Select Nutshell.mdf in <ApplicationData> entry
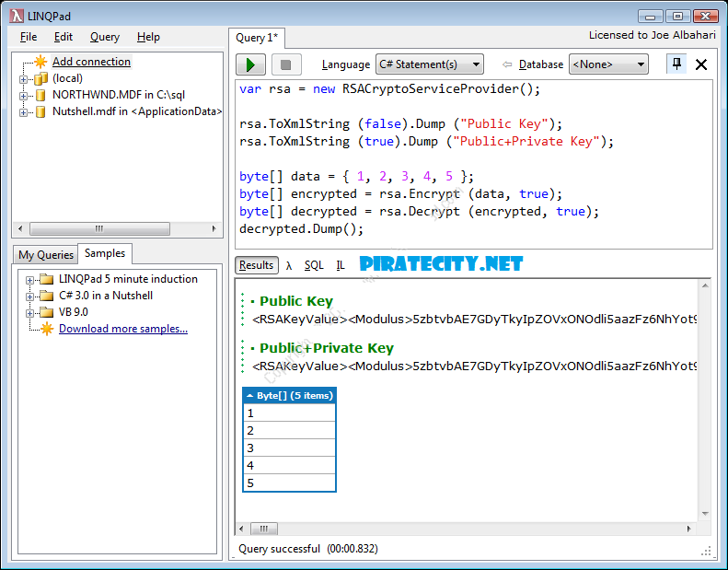 (137, 111)
